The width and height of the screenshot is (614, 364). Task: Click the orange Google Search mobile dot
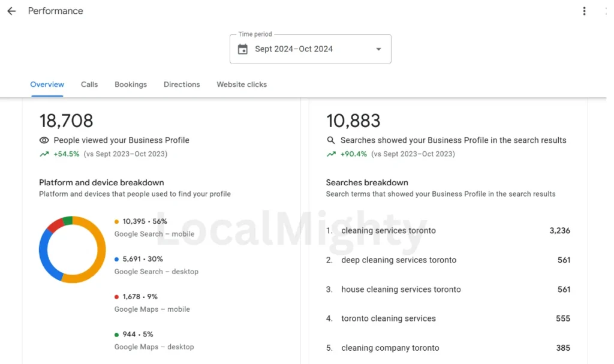[117, 222]
